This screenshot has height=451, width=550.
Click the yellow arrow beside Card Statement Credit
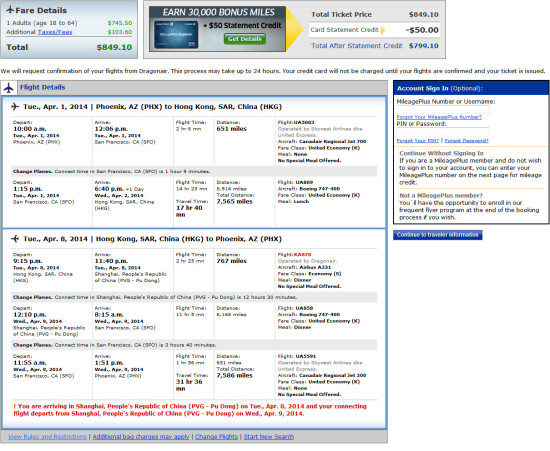point(383,30)
